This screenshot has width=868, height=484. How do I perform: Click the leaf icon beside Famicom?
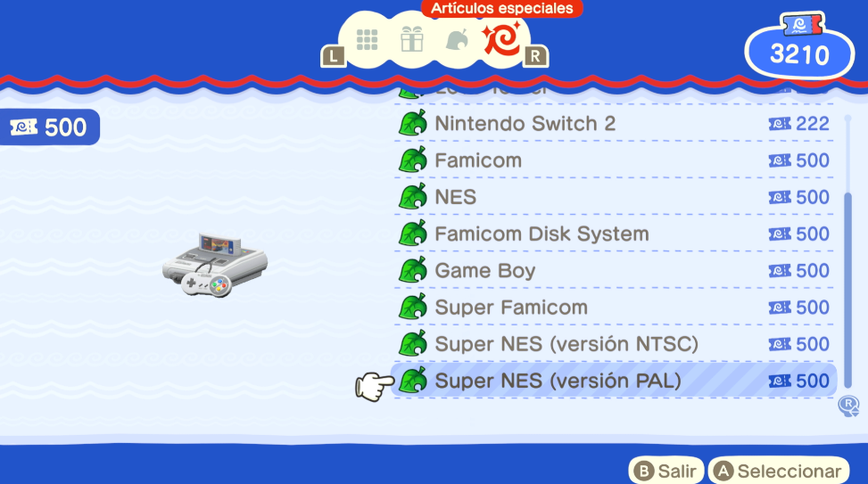(413, 160)
